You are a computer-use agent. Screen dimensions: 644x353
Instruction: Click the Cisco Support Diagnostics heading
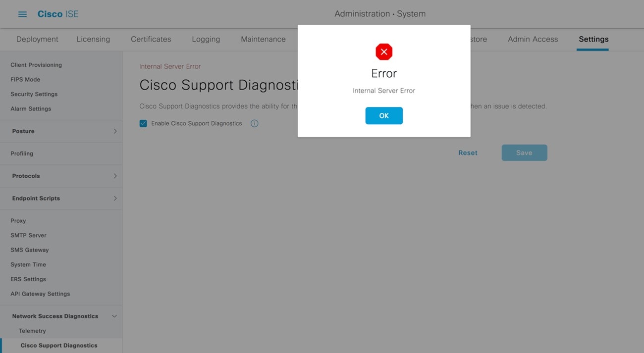(x=218, y=85)
